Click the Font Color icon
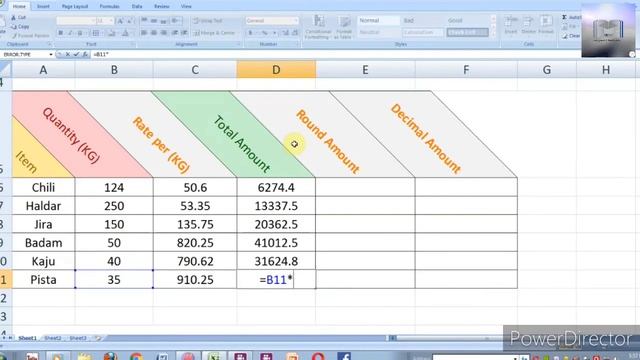This screenshot has width=640, height=360. tap(125, 33)
